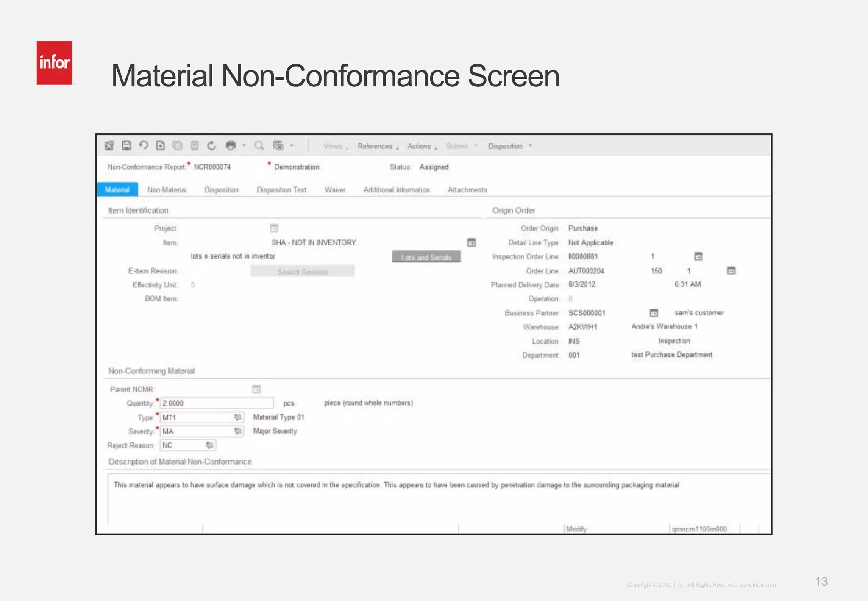The width and height of the screenshot is (868, 601).
Task: Click the save disk icon in toolbar
Action: pos(126,145)
